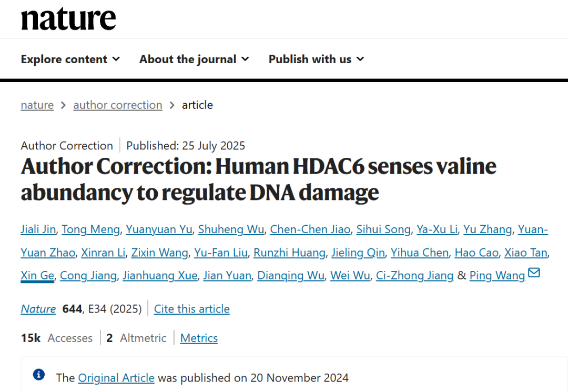Screen dimensions: 568x392
Task: Open the Cite this article link
Action: tap(191, 309)
